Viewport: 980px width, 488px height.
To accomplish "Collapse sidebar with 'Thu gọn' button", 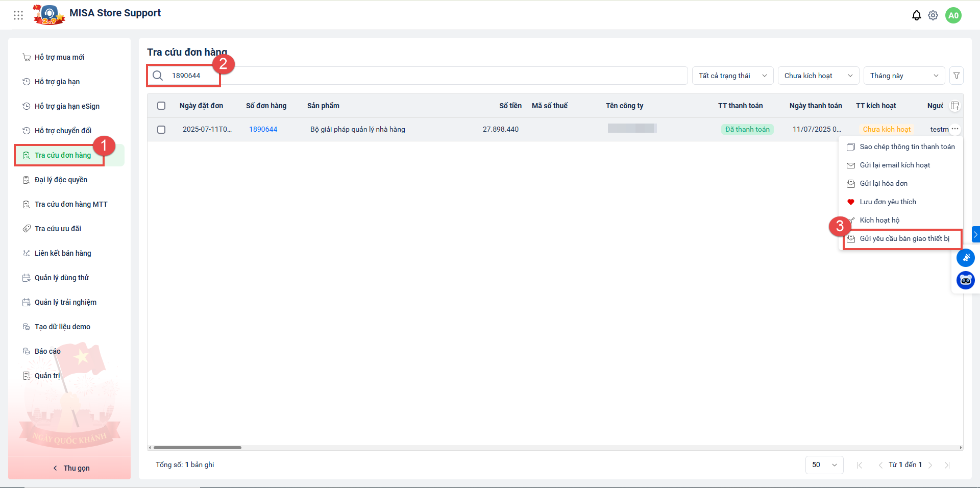I will (x=71, y=468).
